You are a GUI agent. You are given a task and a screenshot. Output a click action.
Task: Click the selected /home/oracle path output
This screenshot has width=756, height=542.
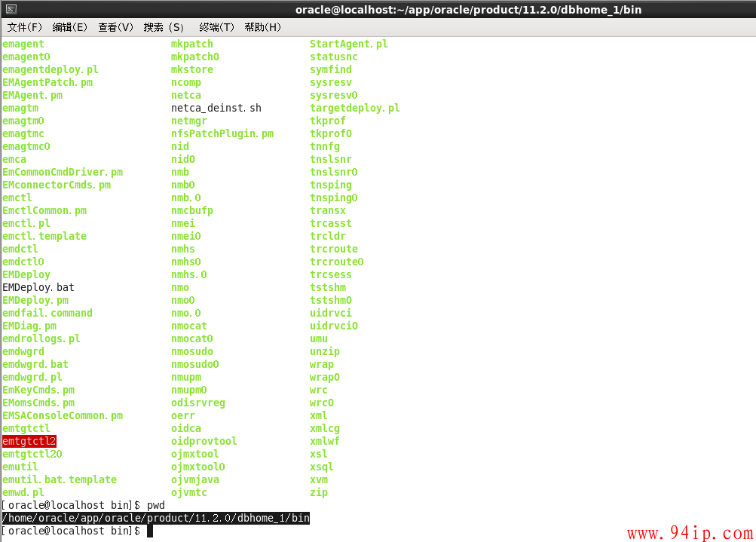tap(156, 518)
